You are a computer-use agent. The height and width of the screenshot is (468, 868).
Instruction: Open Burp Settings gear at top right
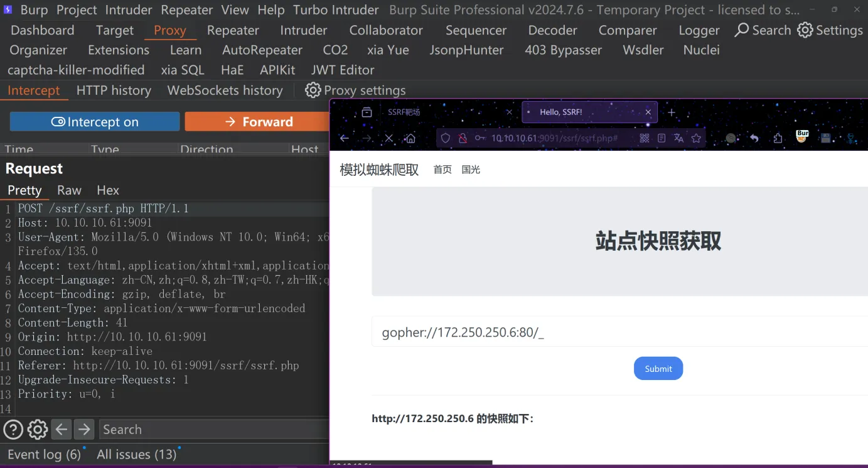click(x=805, y=30)
